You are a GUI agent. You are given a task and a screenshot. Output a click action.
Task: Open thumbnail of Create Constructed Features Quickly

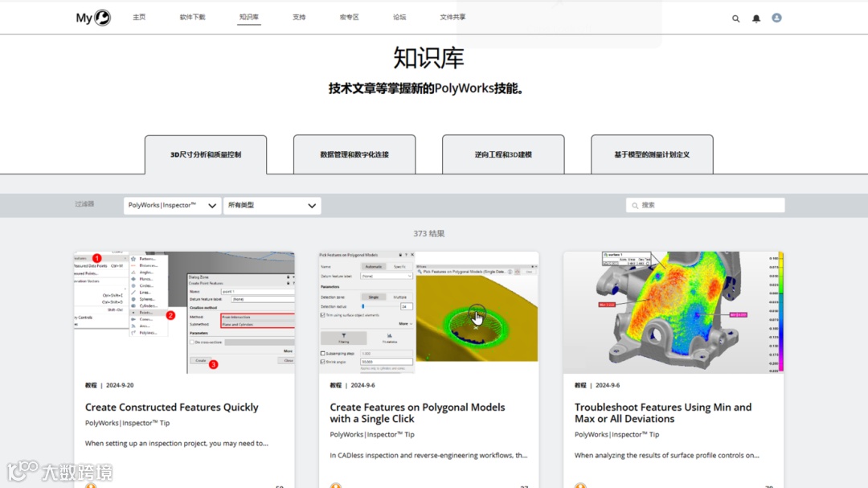[184, 313]
